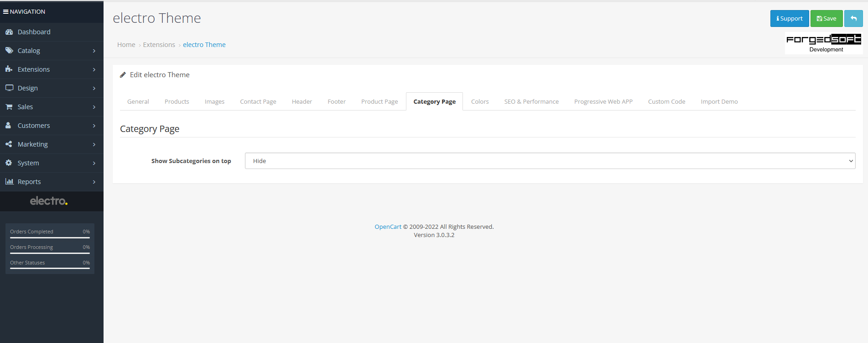Open the Import Demo tab
The width and height of the screenshot is (868, 343).
719,101
